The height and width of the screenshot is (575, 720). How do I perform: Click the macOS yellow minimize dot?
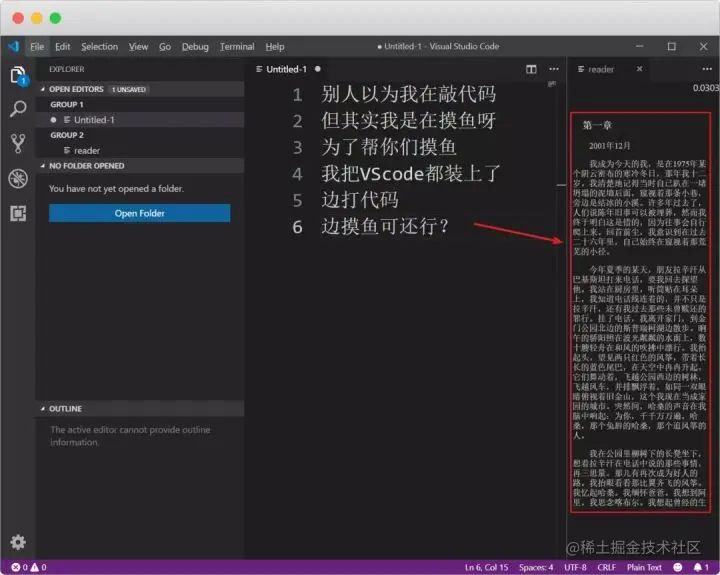click(37, 18)
